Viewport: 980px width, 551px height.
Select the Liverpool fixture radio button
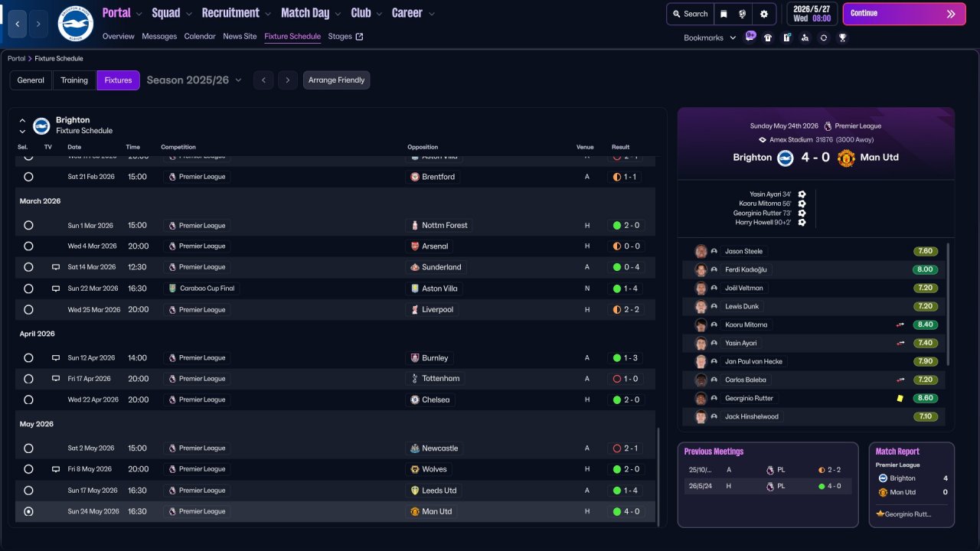[28, 310]
